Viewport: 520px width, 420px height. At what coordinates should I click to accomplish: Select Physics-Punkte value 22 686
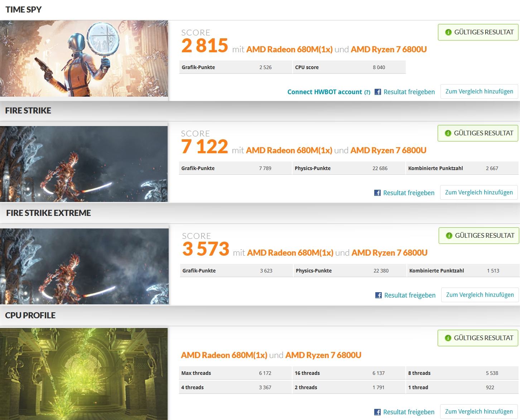click(380, 168)
